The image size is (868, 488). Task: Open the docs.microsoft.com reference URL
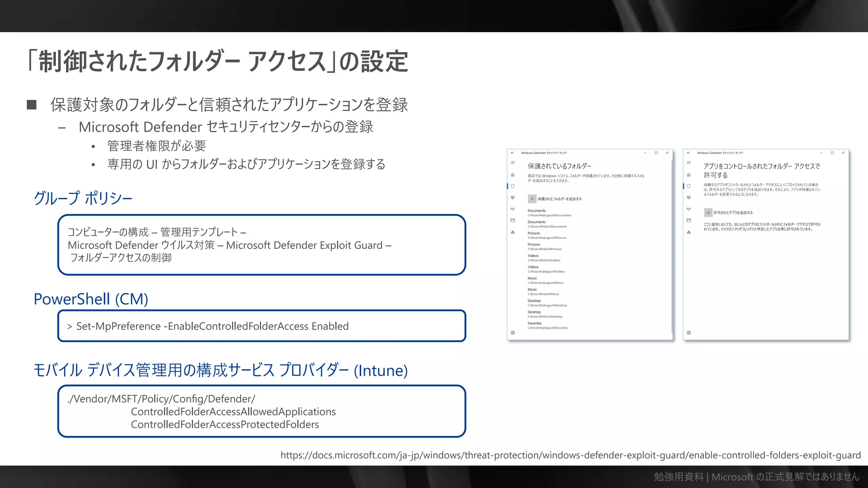coord(570,455)
